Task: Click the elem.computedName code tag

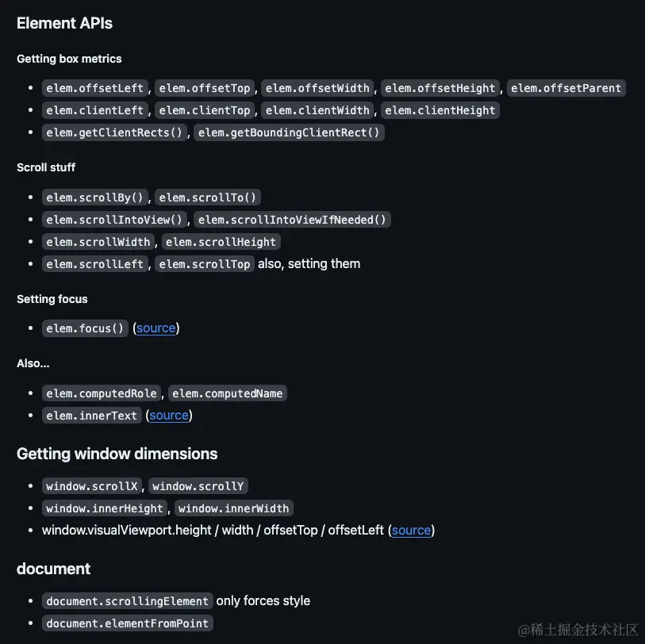Action: click(228, 393)
